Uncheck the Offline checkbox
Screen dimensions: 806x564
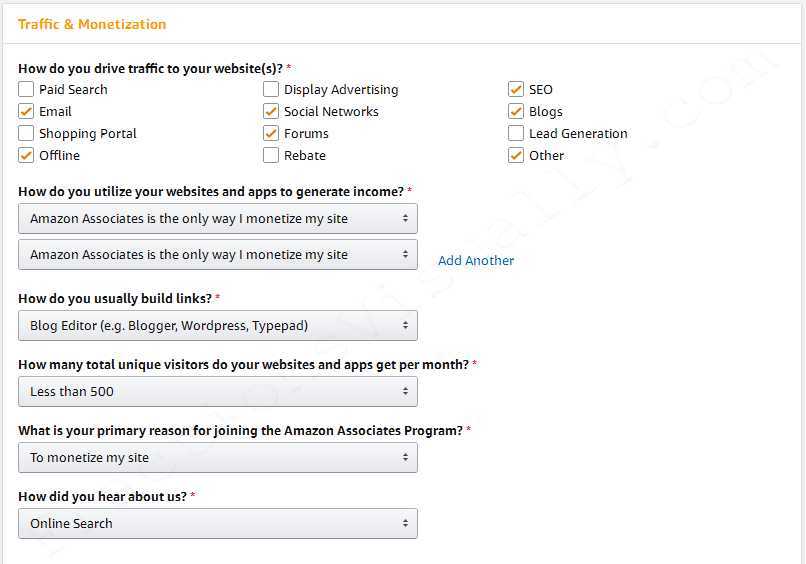pos(26,156)
